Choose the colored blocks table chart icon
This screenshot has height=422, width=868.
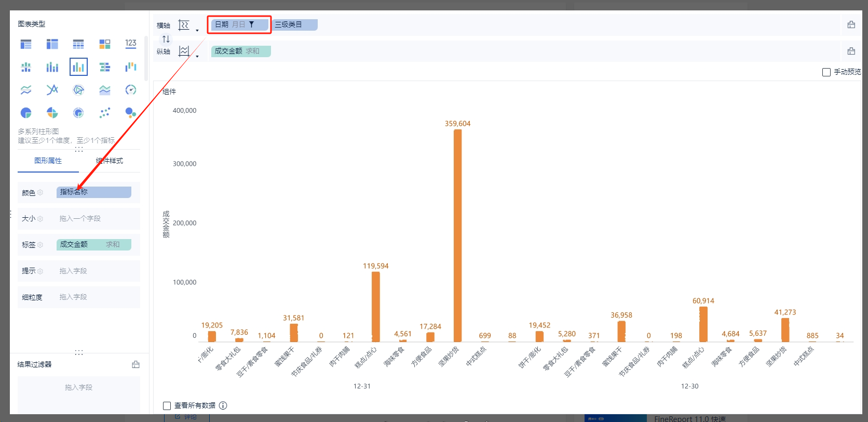point(105,44)
